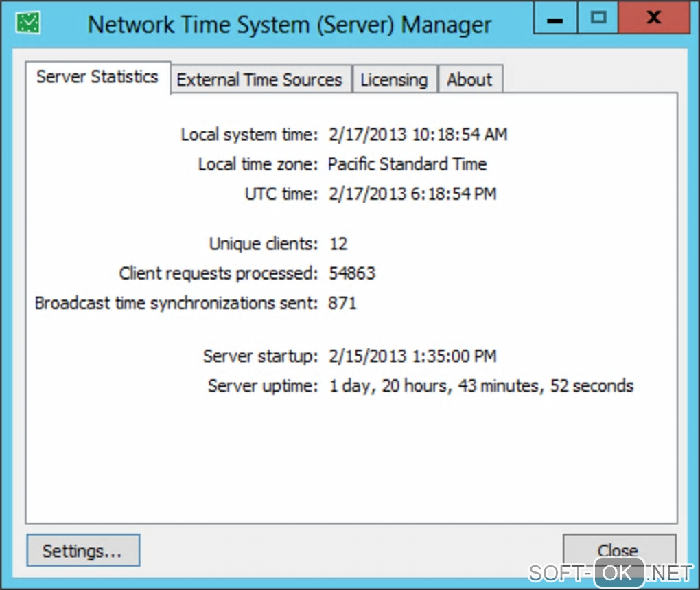Screen dimensions: 700x590
Task: Switch to the Server Statistics tab
Action: tap(97, 77)
